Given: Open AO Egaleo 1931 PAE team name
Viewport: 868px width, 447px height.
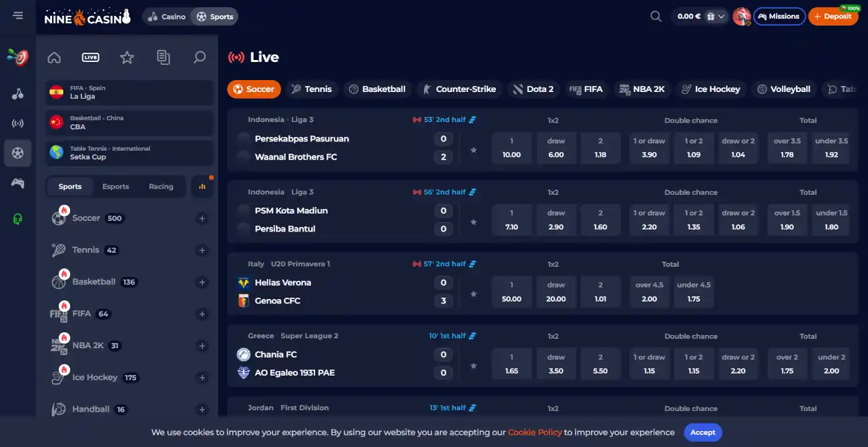Looking at the screenshot, I should click(x=295, y=373).
